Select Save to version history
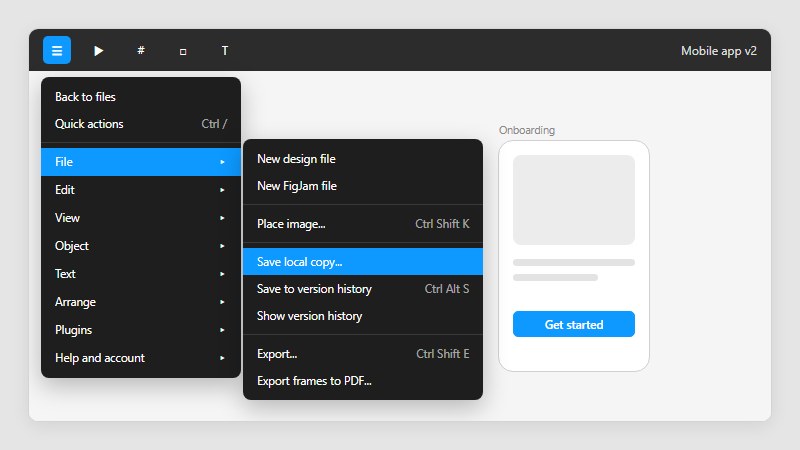Screen dimensions: 800x450 pos(363,289)
